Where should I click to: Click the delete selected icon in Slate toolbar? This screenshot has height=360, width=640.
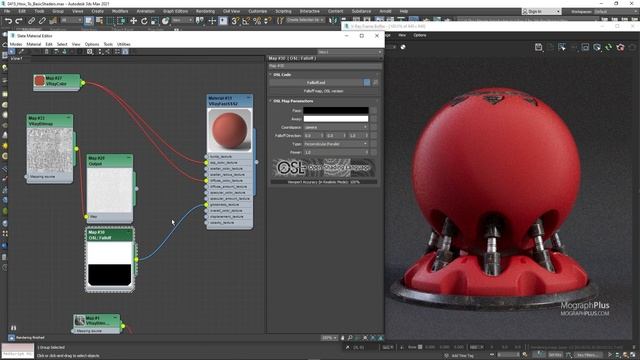(x=47, y=52)
